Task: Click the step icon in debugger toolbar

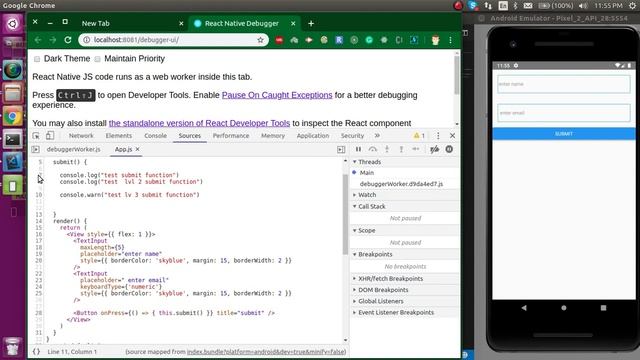Action: point(416,149)
